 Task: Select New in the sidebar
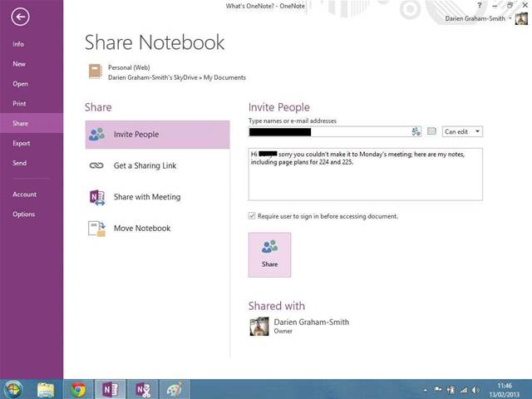pyautogui.click(x=19, y=64)
